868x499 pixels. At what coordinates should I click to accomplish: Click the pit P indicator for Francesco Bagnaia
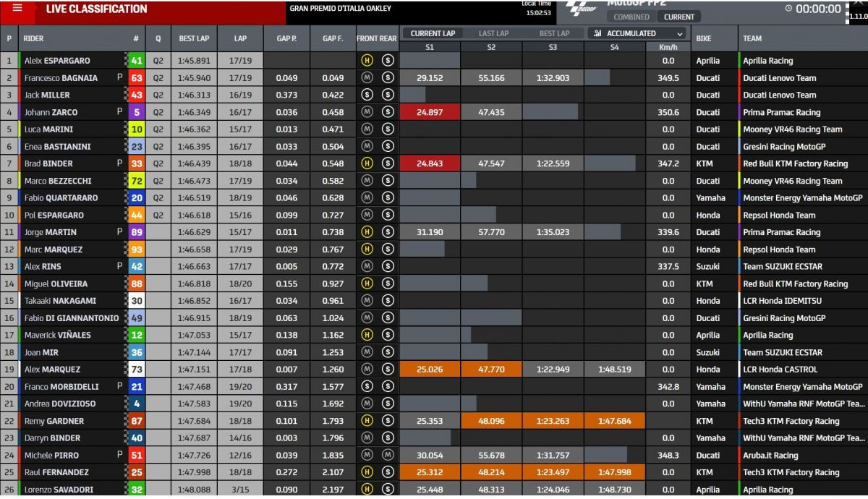click(119, 77)
